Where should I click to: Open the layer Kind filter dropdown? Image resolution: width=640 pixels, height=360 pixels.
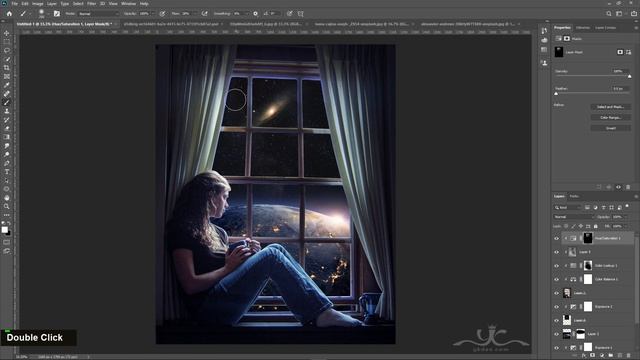coord(567,207)
